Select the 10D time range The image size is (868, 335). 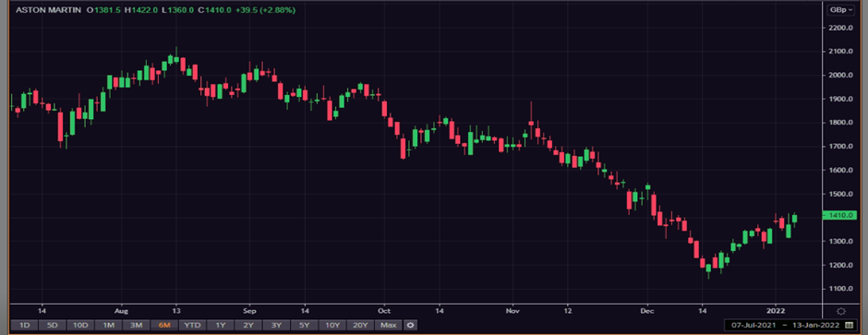80,325
